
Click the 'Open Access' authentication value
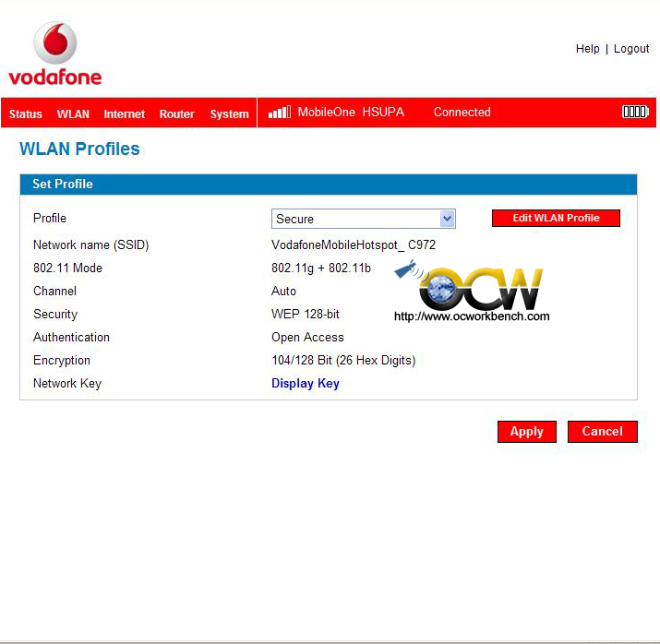click(307, 338)
